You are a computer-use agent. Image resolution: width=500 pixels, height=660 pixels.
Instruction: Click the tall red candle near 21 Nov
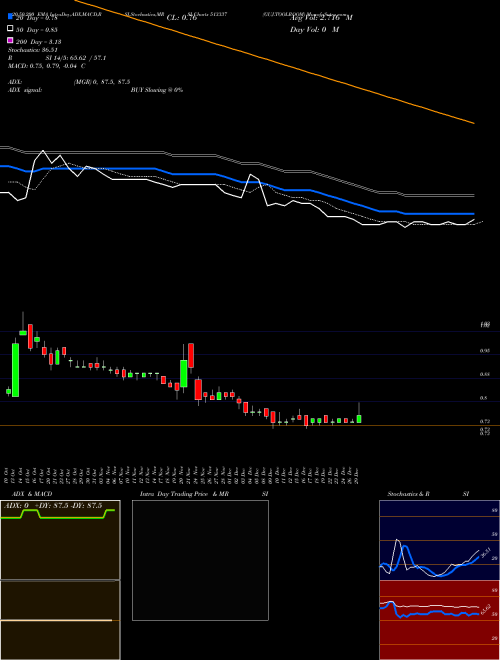(x=191, y=355)
